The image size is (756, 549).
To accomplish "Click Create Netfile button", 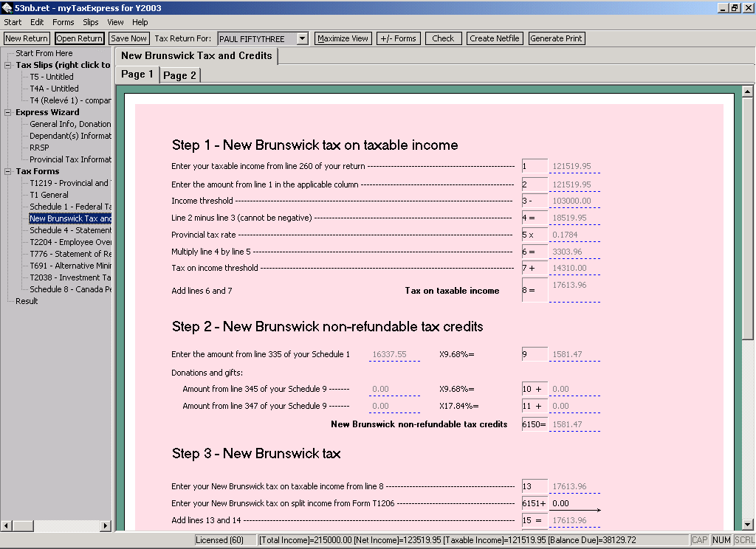I will [495, 38].
